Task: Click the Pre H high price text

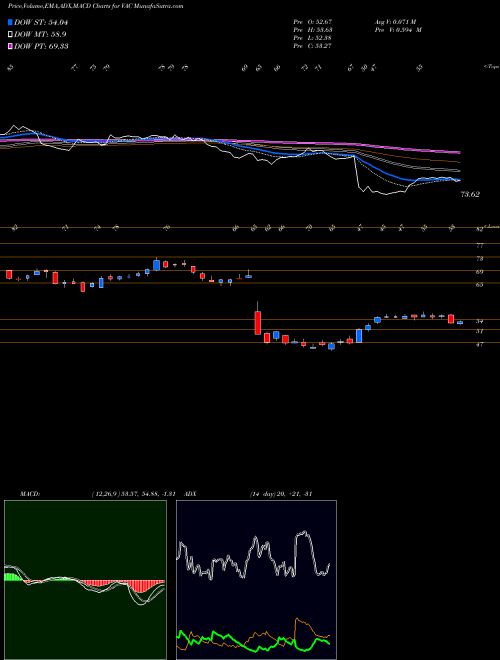Action: 313,29
